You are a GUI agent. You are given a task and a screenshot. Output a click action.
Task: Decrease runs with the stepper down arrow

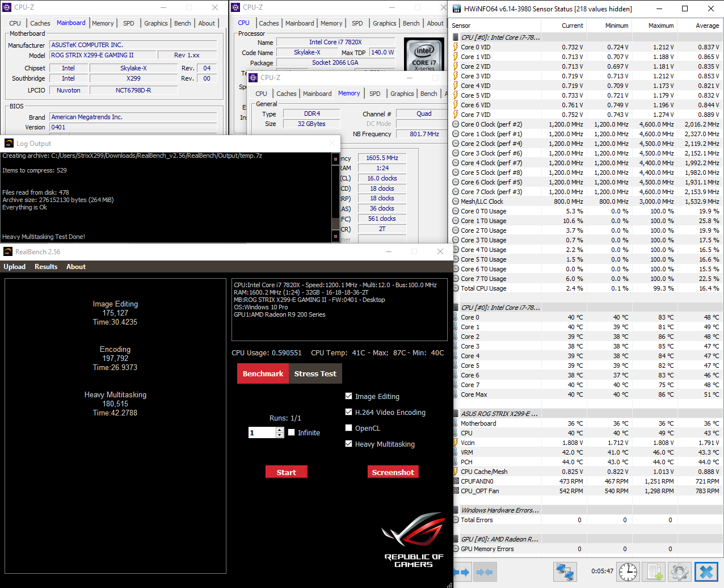pos(280,435)
